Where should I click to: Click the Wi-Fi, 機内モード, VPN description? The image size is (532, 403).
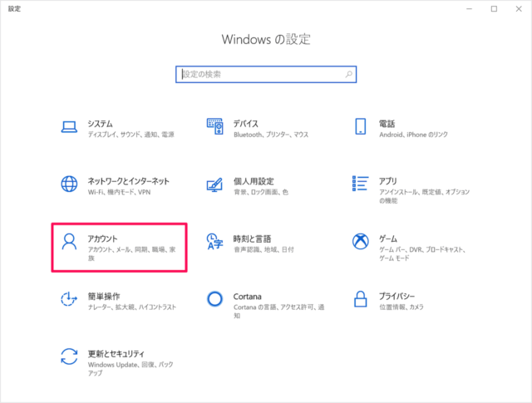119,192
